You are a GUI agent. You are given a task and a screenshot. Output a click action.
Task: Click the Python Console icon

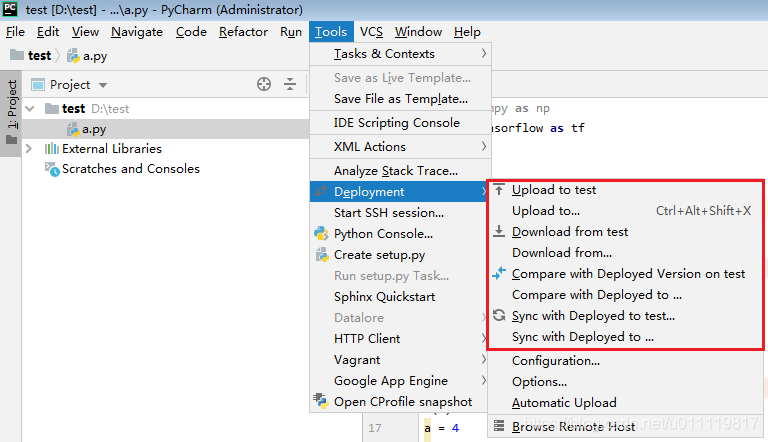(321, 233)
